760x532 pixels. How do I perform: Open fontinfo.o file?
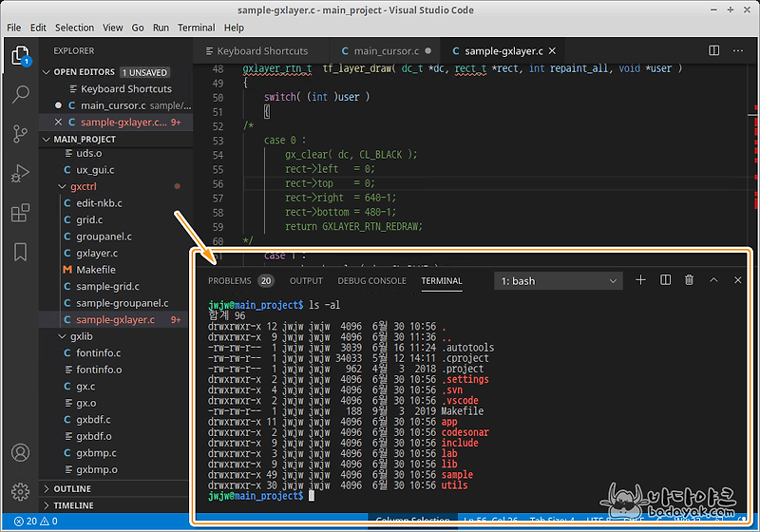pyautogui.click(x=99, y=370)
